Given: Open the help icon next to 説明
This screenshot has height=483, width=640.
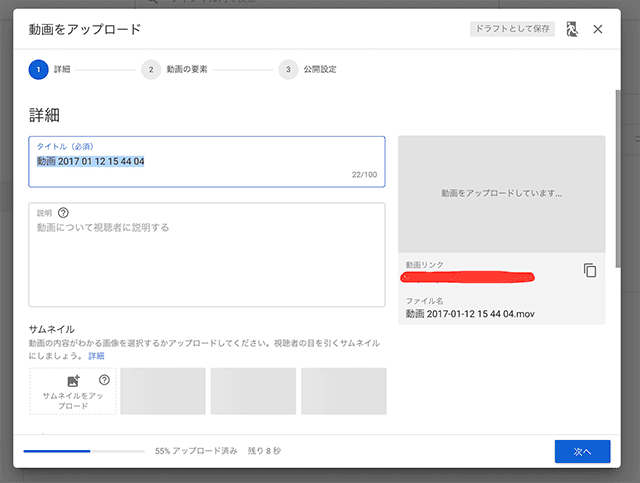Looking at the screenshot, I should (x=63, y=213).
